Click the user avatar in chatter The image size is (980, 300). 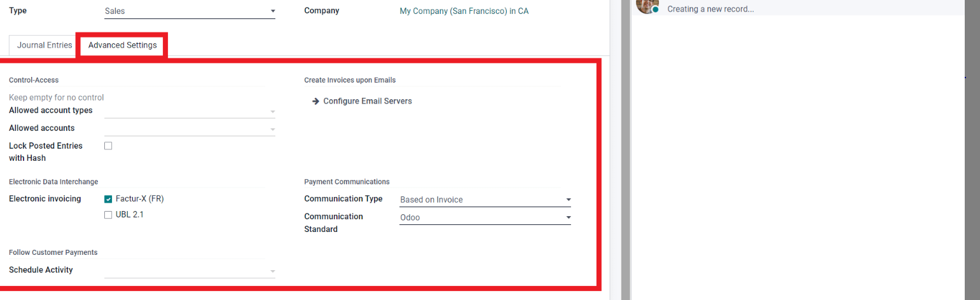click(x=647, y=5)
